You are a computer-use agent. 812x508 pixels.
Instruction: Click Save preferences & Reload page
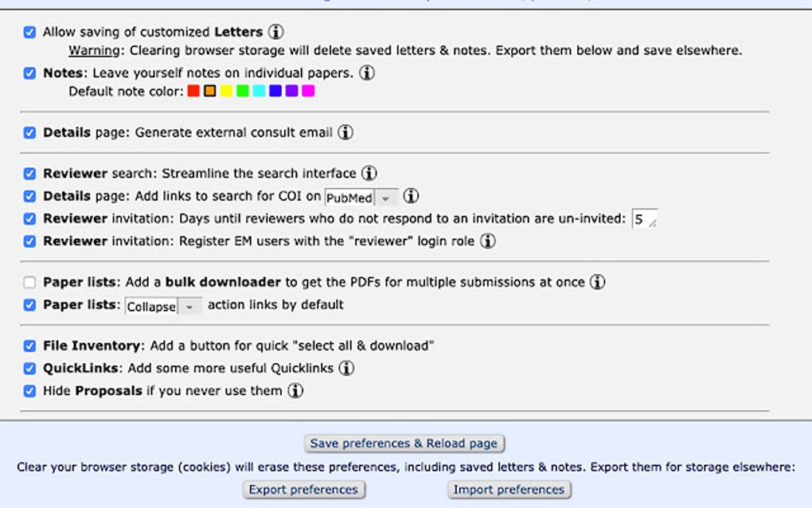(x=405, y=444)
